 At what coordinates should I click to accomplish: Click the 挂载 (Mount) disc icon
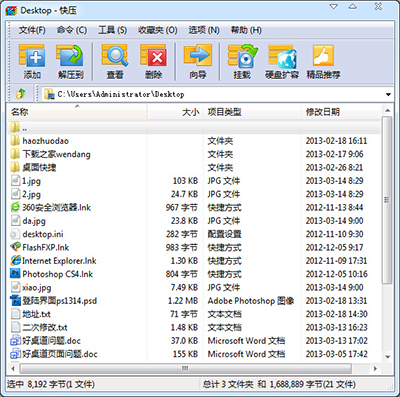tap(242, 56)
